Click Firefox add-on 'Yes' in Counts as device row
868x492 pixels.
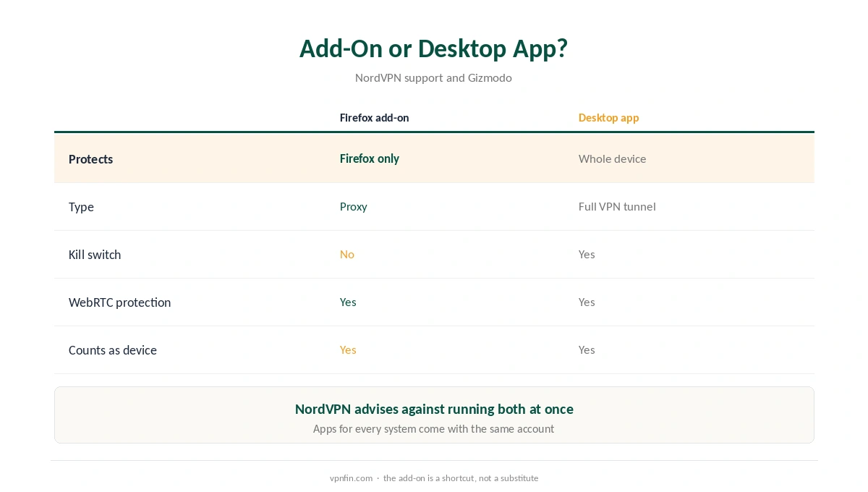[x=348, y=349]
